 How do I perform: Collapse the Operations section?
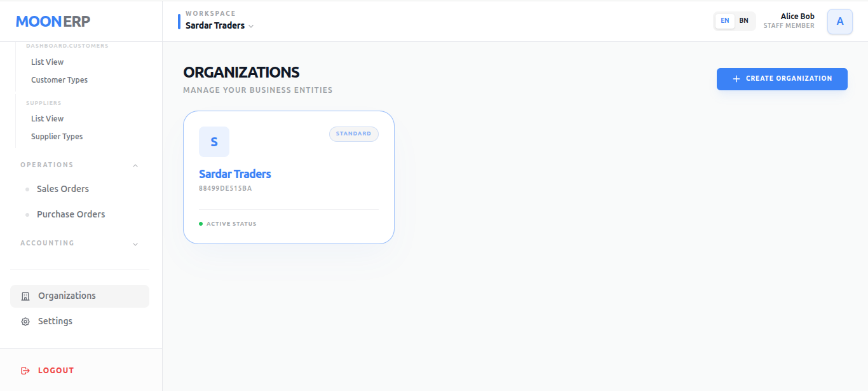(135, 165)
